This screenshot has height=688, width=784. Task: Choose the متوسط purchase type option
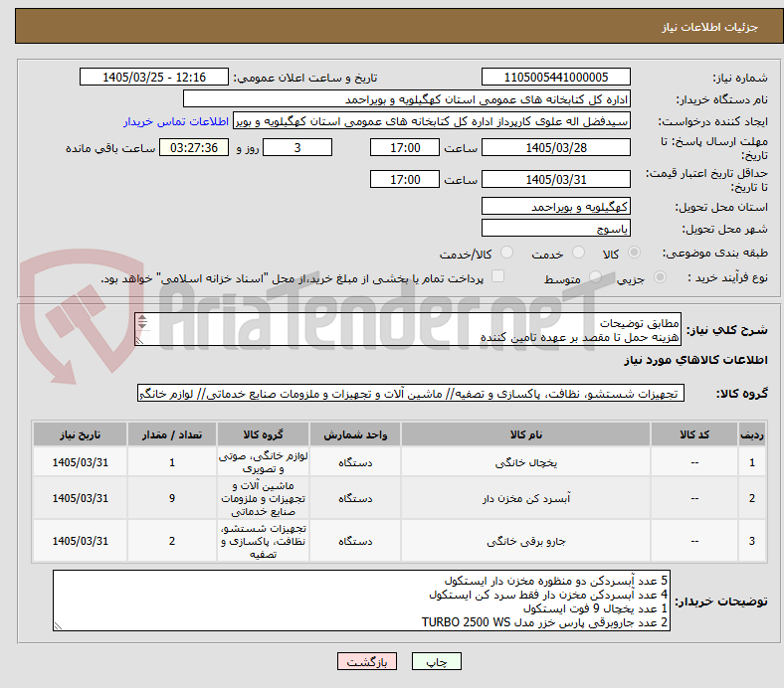tap(595, 277)
